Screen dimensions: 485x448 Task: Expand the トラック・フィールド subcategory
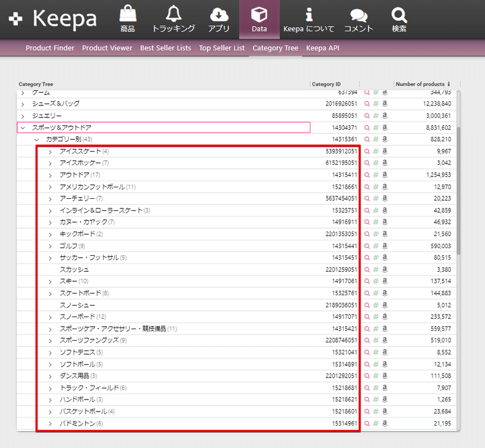pos(50,389)
